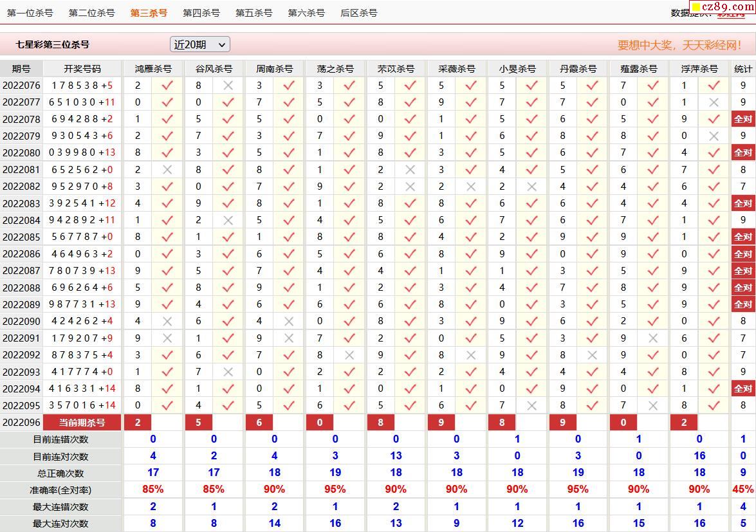Click the check mark for 谷风杀号 in row 2022094

point(228,389)
